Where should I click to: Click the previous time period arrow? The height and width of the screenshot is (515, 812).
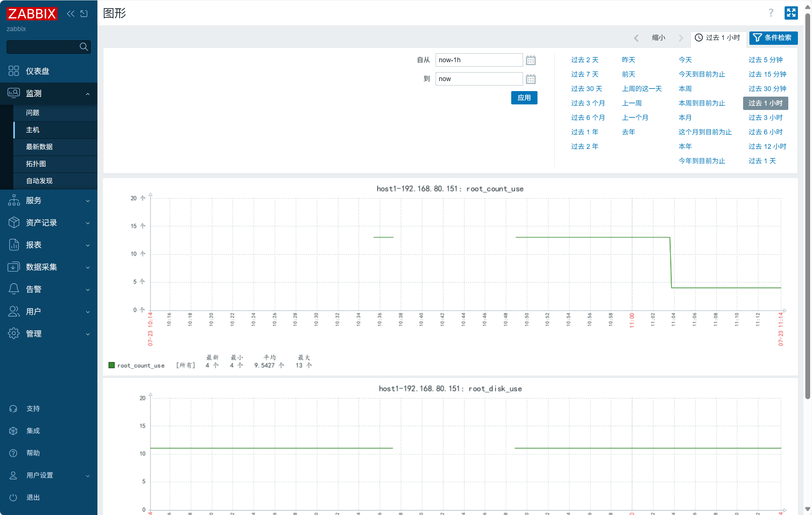[636, 38]
